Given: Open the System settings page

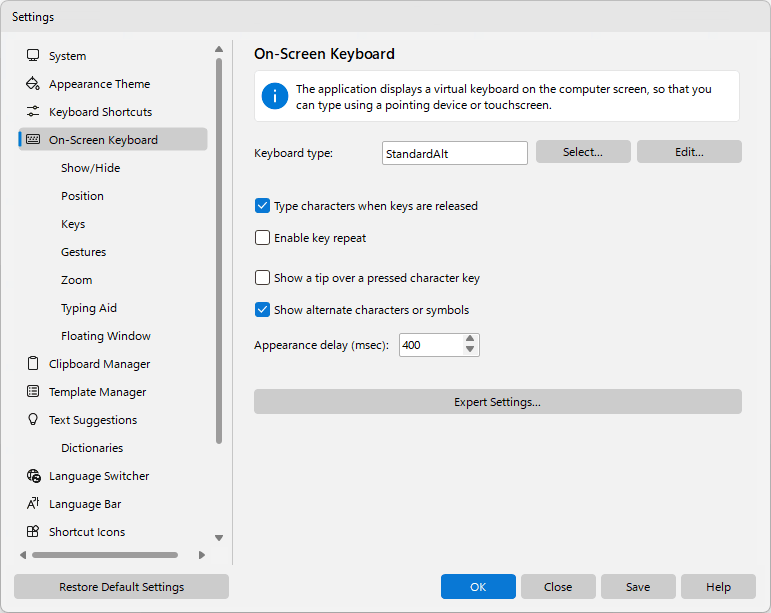Looking at the screenshot, I should [x=67, y=56].
